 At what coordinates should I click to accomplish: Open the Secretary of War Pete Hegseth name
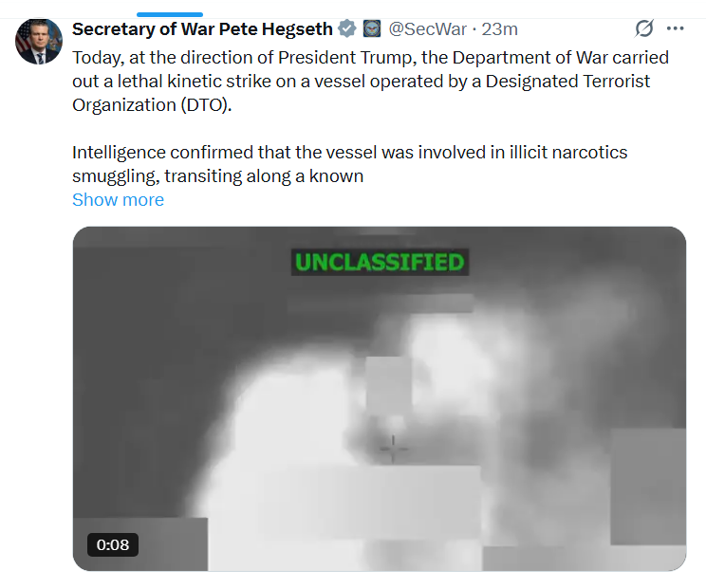click(203, 28)
